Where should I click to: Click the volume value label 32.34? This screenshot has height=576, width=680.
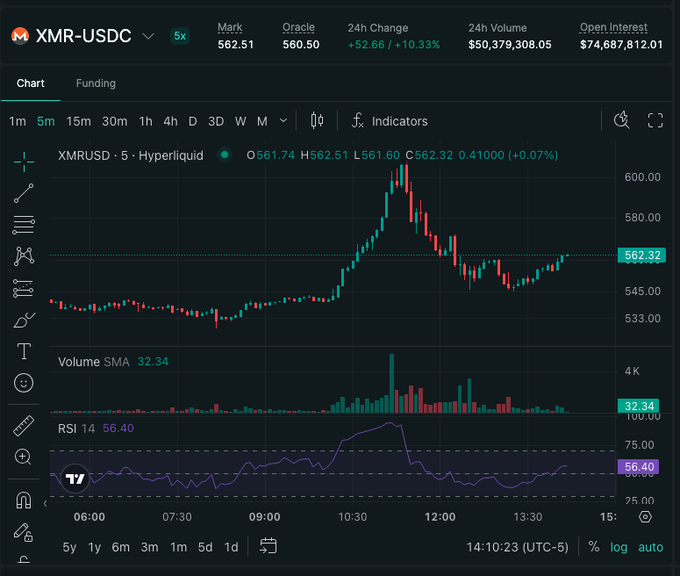pyautogui.click(x=638, y=406)
